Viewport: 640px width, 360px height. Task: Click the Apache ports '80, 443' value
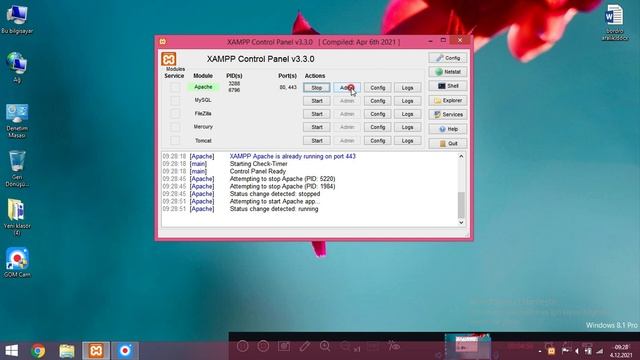pos(288,87)
